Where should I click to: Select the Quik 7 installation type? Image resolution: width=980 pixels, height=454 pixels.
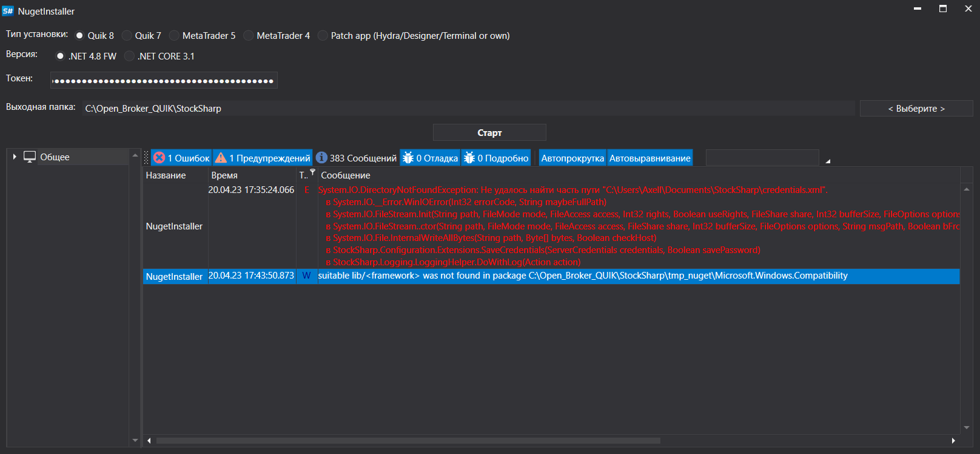coord(127,36)
